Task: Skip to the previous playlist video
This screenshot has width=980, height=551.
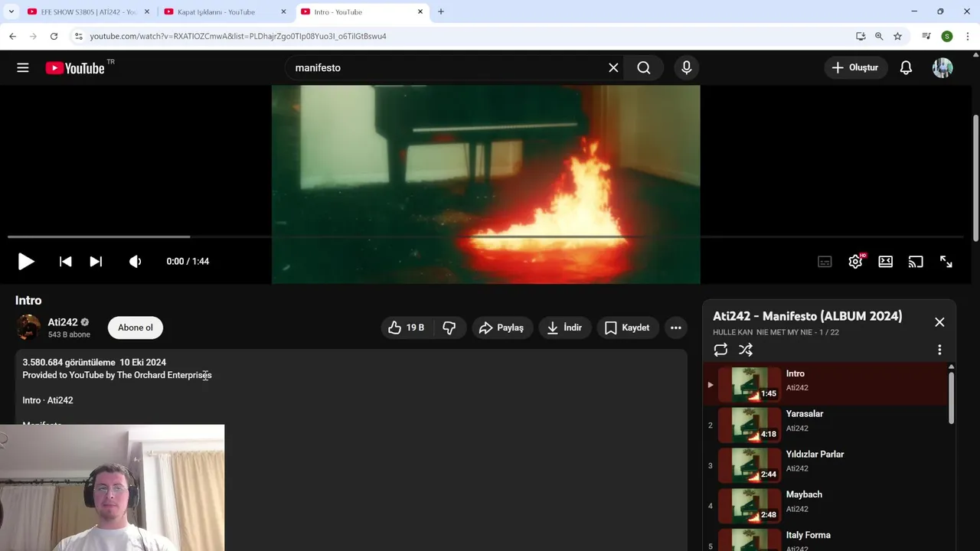Action: 66,261
